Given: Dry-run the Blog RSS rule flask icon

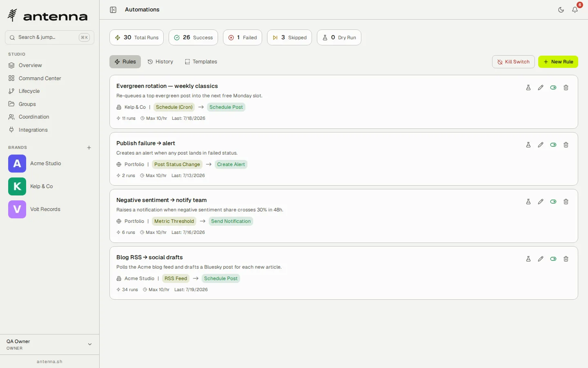Looking at the screenshot, I should pyautogui.click(x=528, y=259).
